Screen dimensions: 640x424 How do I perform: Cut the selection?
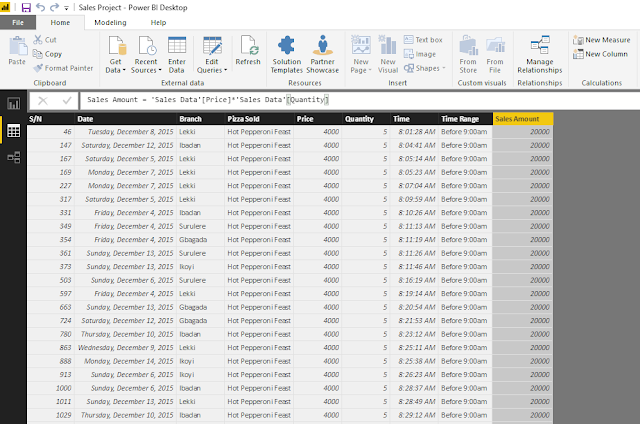pyautogui.click(x=45, y=40)
